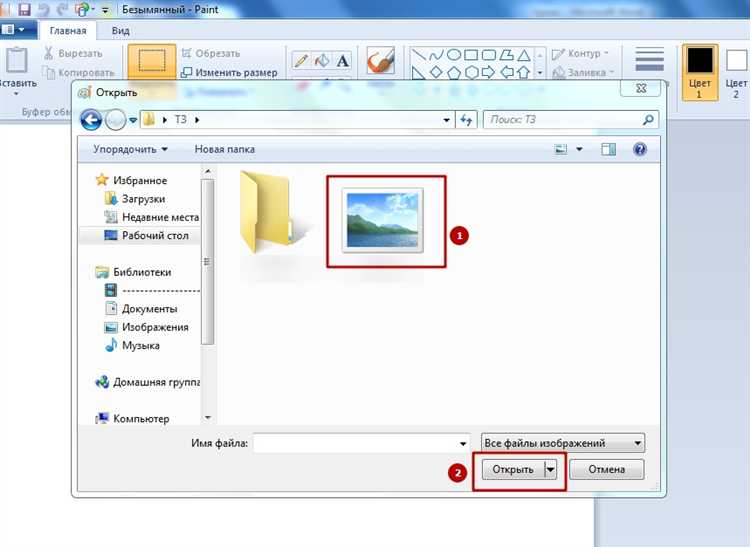Select the Цвет 2 white swatch
750x547 pixels.
(736, 72)
